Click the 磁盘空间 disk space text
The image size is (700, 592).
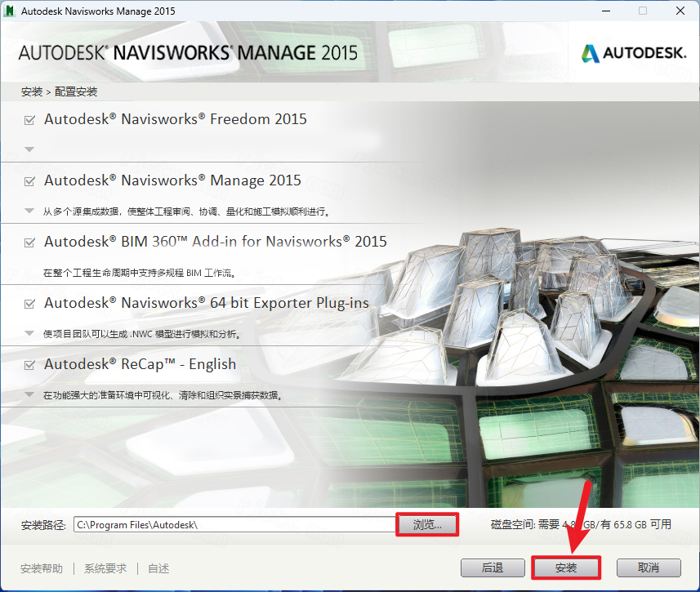(x=581, y=524)
